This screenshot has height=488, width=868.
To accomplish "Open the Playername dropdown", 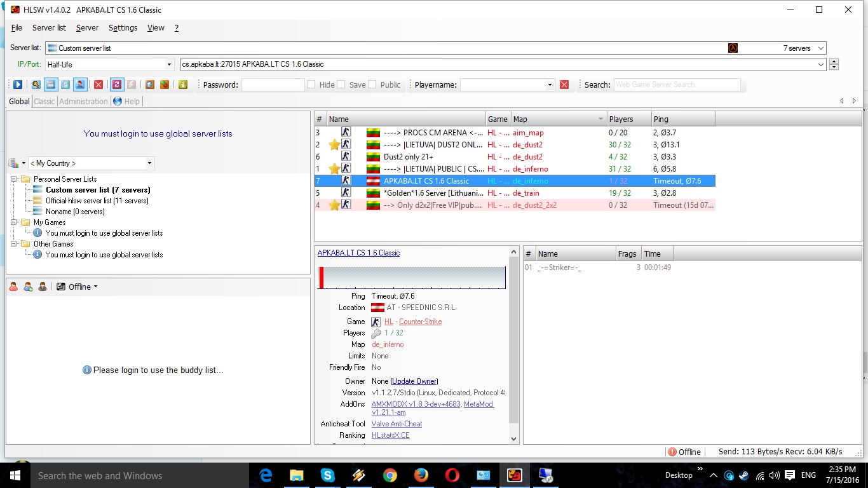I will click(x=550, y=85).
